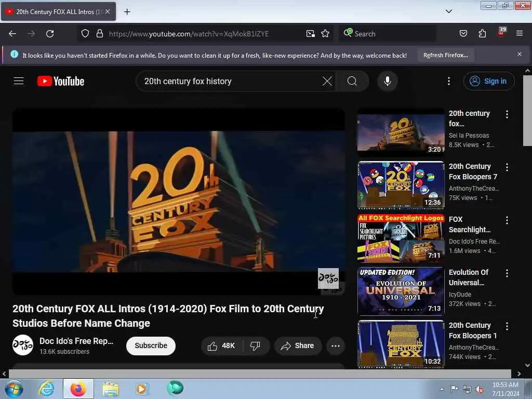Open Doc Ido's Free Rep... channel name

(76, 341)
